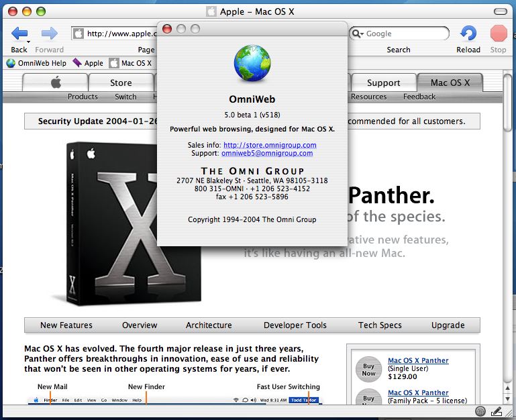Image resolution: width=516 pixels, height=420 pixels.
Task: Click the omniweb5@omnigroup.com support link
Action: pos(267,154)
